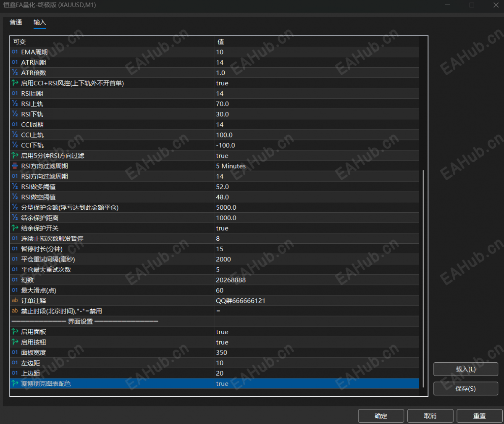Click the 界面设置 separator row label

(x=81, y=321)
